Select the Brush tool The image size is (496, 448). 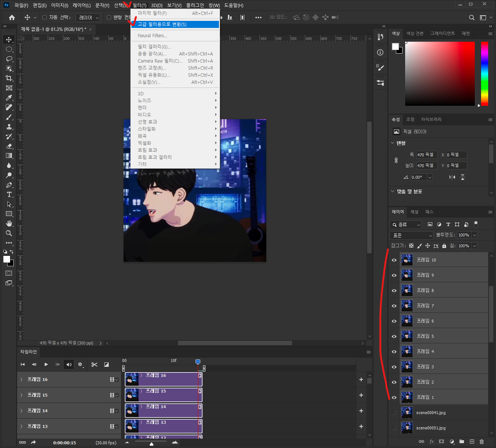coord(9,117)
